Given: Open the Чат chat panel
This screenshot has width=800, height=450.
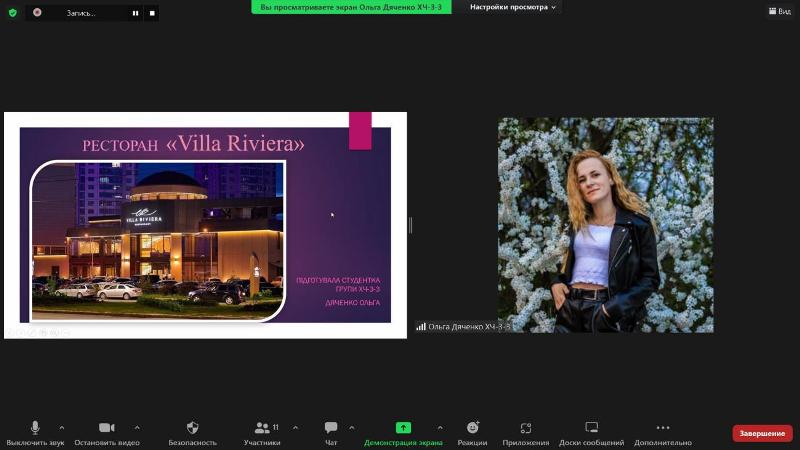Looking at the screenshot, I should coord(331,433).
